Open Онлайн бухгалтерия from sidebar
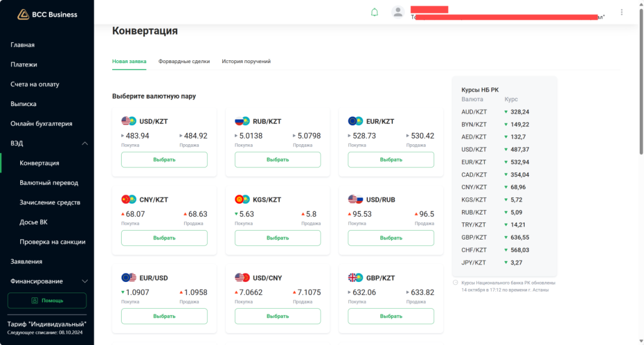 pos(41,124)
